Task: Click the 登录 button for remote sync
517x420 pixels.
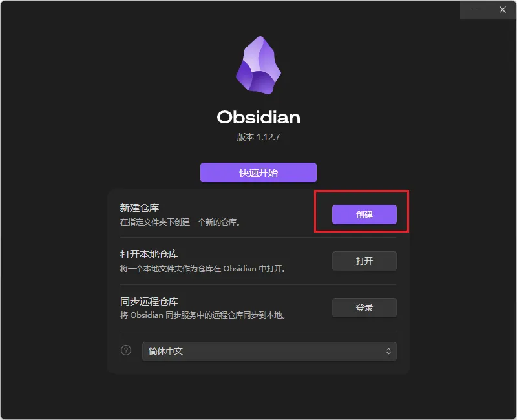Action: pyautogui.click(x=364, y=308)
